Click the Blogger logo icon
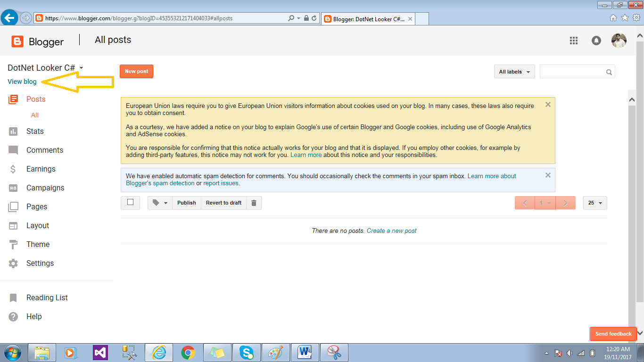The width and height of the screenshot is (644, 362). tap(17, 41)
